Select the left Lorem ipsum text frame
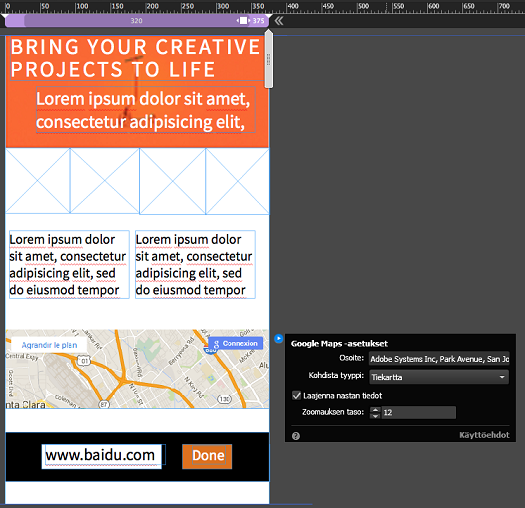This screenshot has width=525, height=508. point(69,264)
